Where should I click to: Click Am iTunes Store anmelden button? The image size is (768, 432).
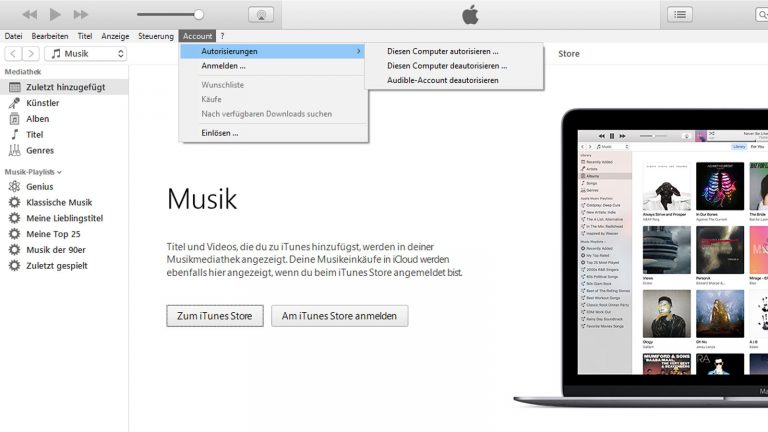coord(339,316)
